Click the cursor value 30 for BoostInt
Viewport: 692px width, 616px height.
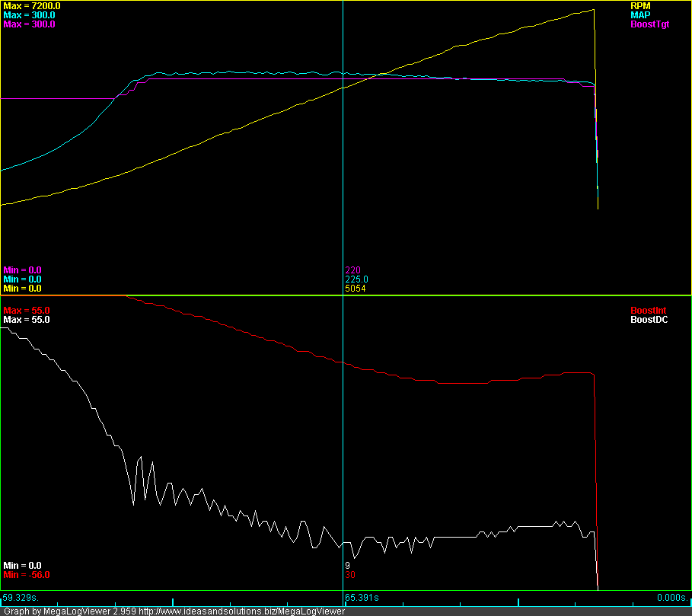tap(350, 575)
